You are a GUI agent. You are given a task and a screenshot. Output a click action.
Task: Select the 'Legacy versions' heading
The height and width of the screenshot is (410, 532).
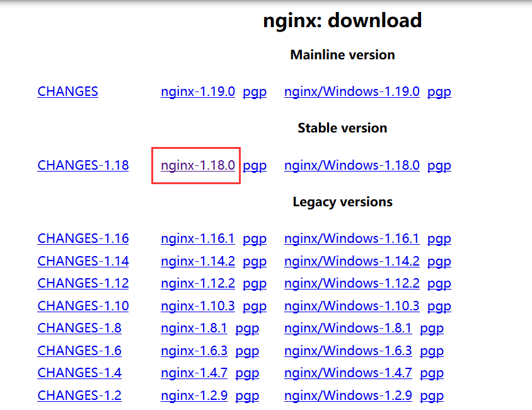tap(342, 202)
